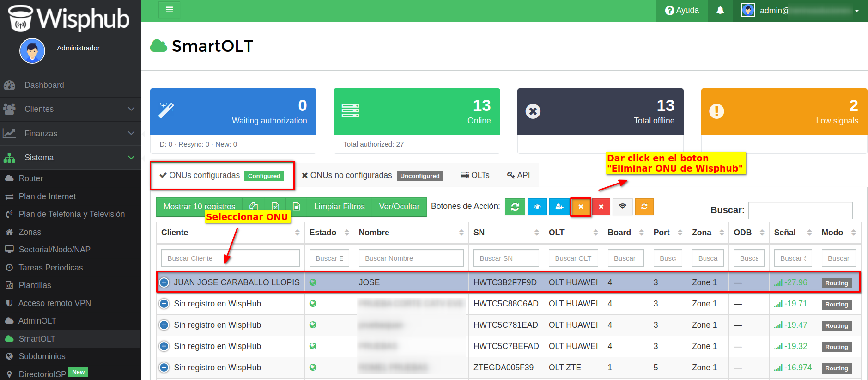Image resolution: width=868 pixels, height=380 pixels.
Task: Open Subdominios sidebar item
Action: pos(70,356)
